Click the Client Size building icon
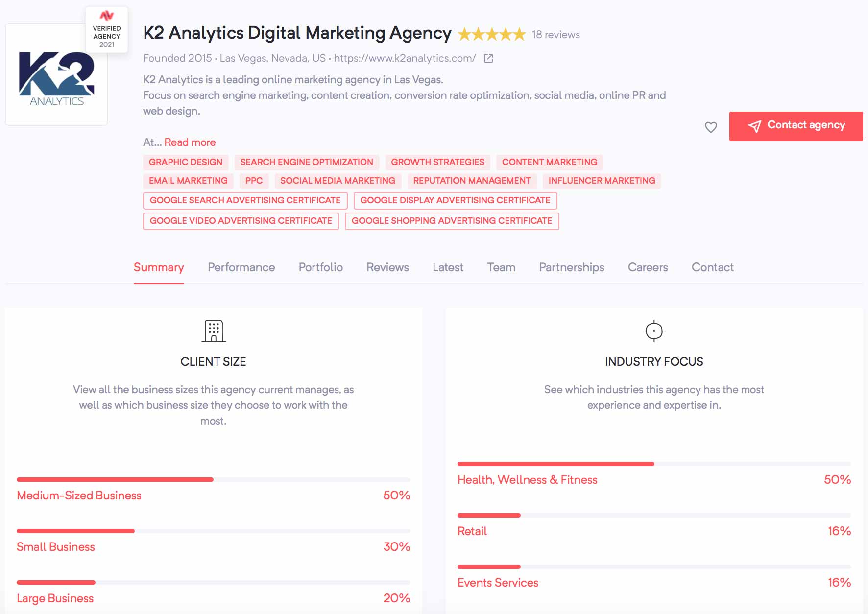The height and width of the screenshot is (614, 868). [214, 331]
